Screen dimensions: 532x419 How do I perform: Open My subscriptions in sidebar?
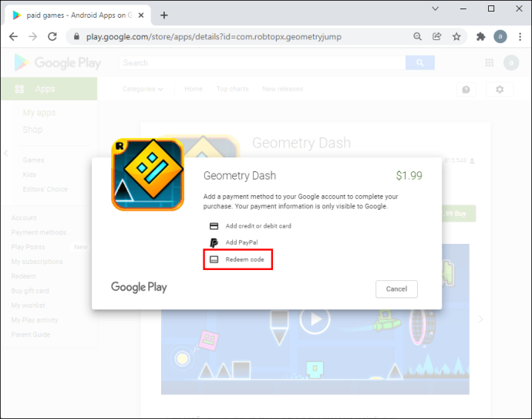click(x=37, y=262)
